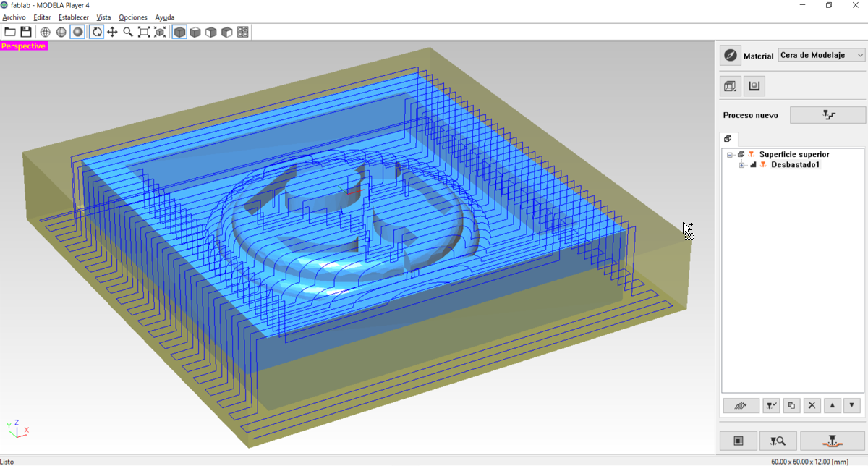This screenshot has width=868, height=466.
Task: Click the 60.00 x 60.00 x 12.00 [mm] size readout
Action: pos(809,462)
